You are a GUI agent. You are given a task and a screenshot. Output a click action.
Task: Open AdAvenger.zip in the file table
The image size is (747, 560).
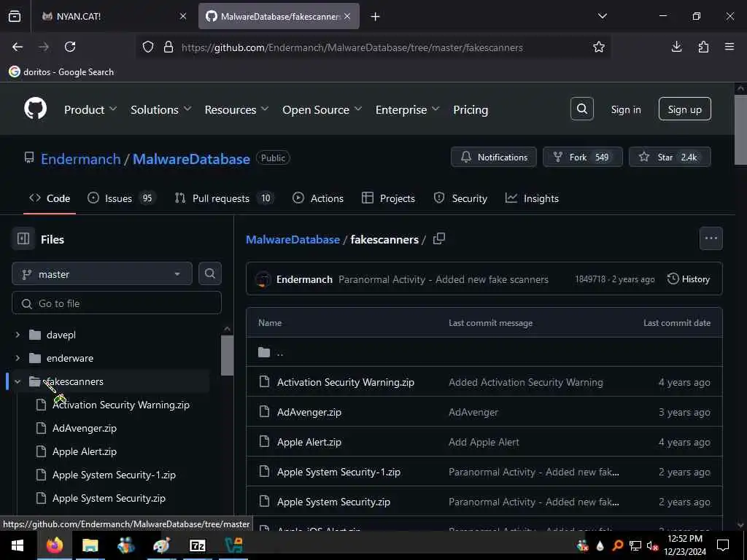pos(309,412)
